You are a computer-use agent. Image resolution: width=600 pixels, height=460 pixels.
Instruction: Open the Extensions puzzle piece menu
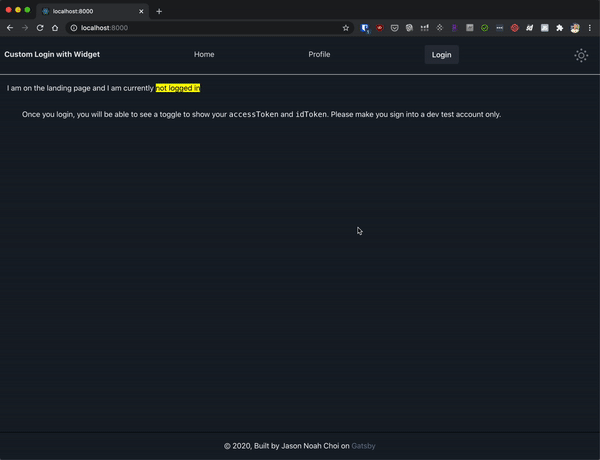pos(559,28)
